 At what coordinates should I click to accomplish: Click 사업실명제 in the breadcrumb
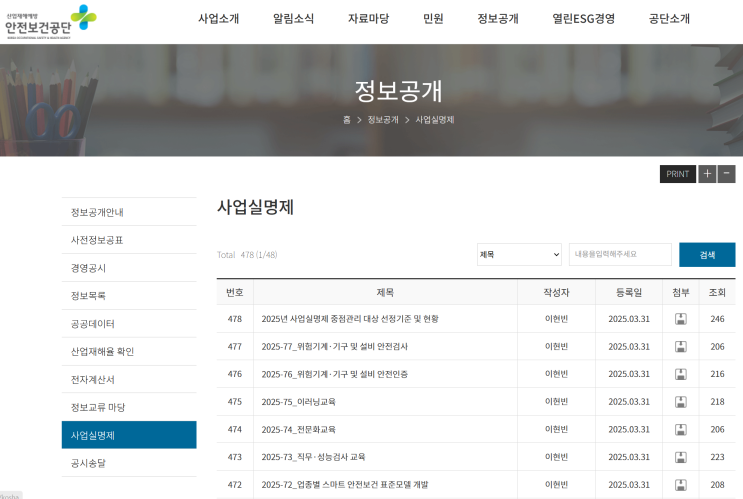coord(435,120)
